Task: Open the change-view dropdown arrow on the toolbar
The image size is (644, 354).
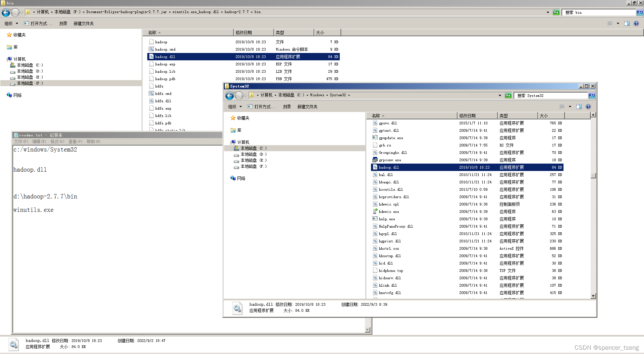Action: click(x=617, y=23)
